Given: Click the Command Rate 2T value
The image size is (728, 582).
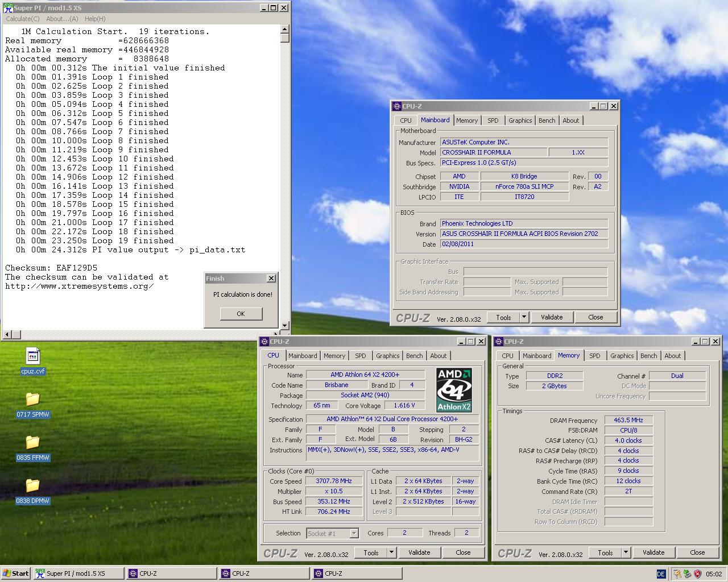Looking at the screenshot, I should (628, 491).
